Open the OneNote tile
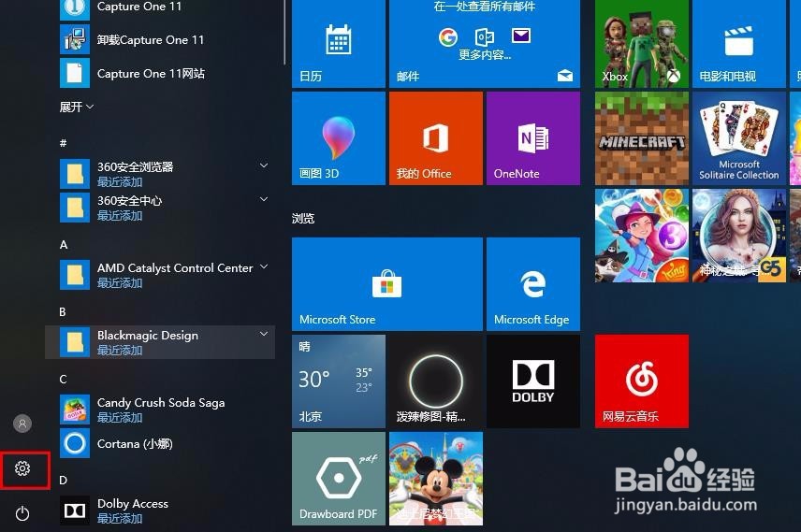 pyautogui.click(x=533, y=138)
